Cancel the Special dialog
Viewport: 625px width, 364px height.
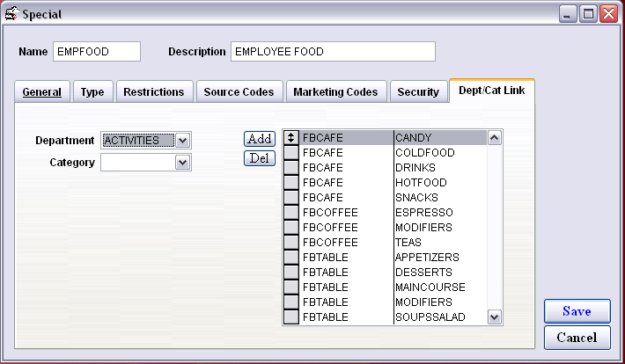(x=577, y=338)
